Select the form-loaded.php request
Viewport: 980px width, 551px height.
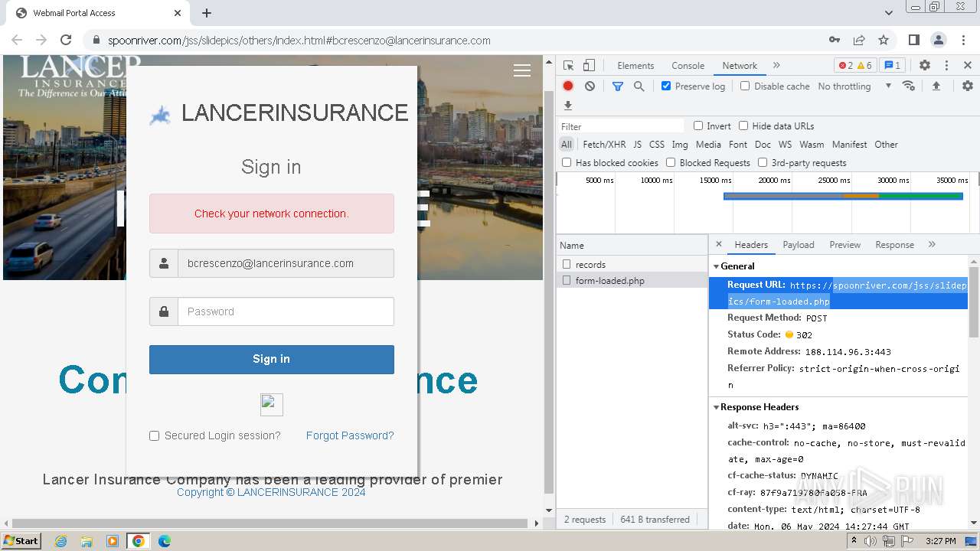coord(632,281)
